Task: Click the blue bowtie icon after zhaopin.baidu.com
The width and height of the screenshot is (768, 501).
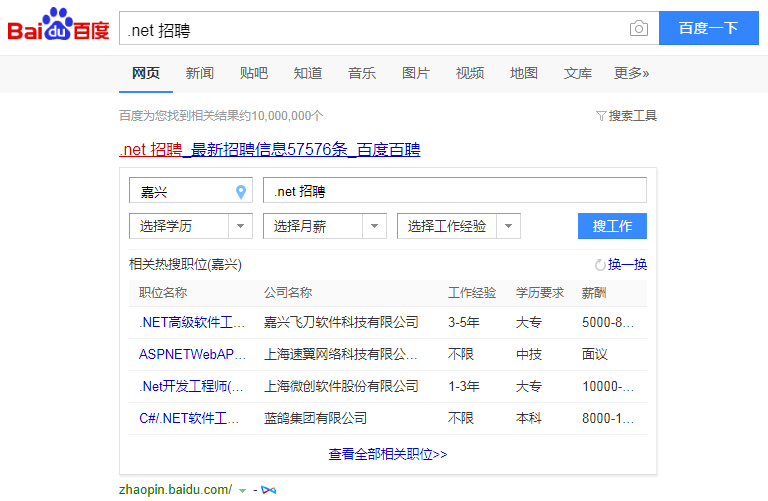Action: click(x=268, y=490)
